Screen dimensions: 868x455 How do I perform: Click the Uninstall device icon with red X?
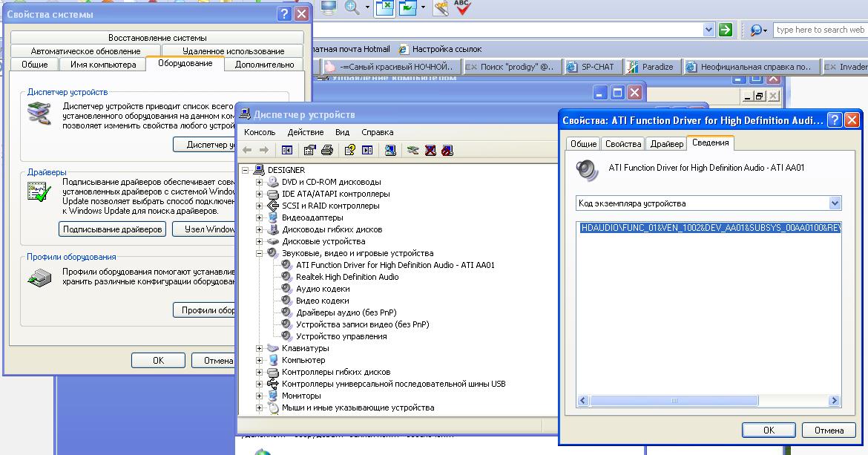pyautogui.click(x=431, y=150)
